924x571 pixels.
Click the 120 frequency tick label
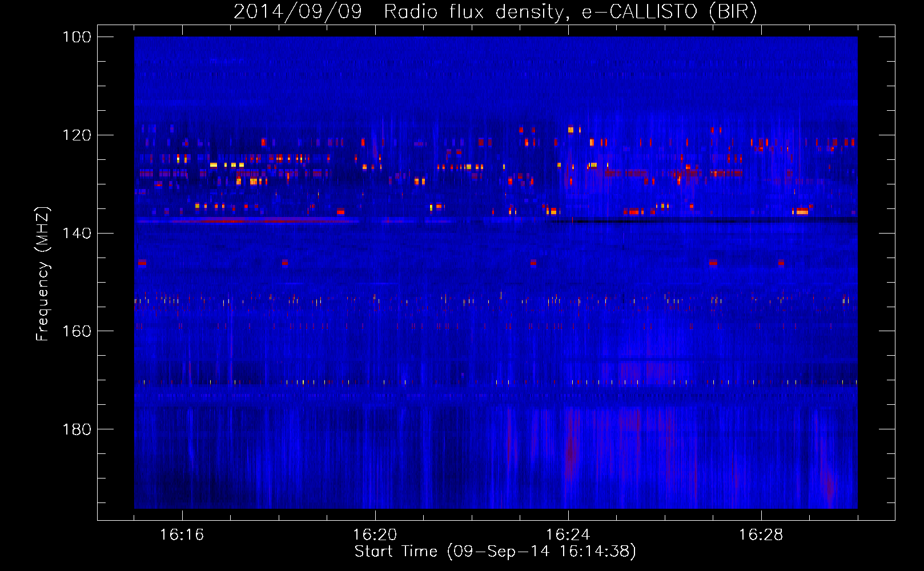pyautogui.click(x=77, y=135)
